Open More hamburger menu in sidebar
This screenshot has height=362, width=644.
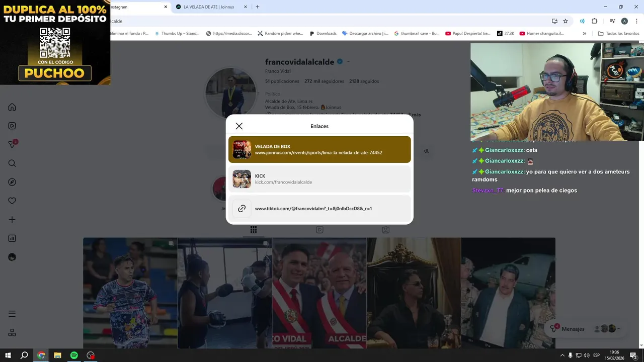[12, 314]
